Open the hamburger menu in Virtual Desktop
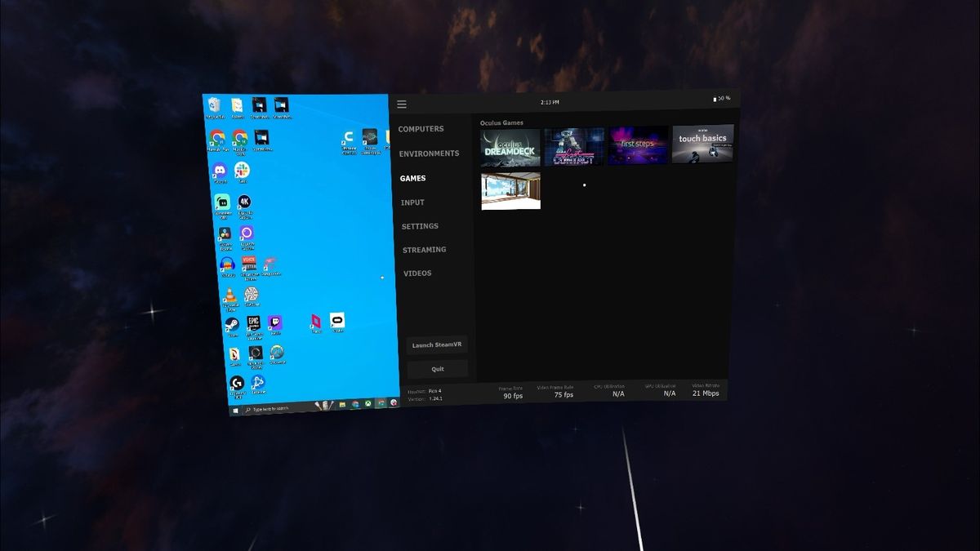Screen dimensions: 980x551 coord(402,104)
